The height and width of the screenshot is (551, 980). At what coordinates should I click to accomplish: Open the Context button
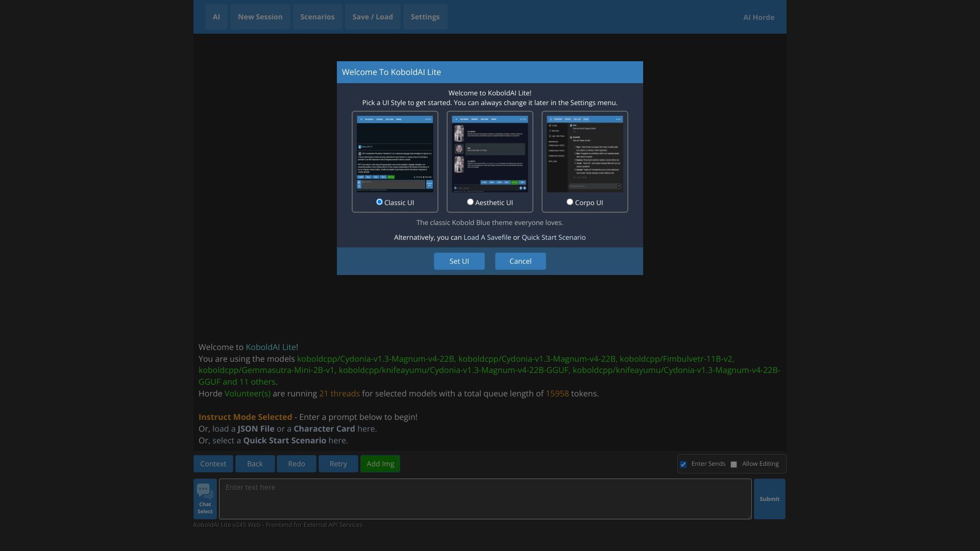[213, 464]
